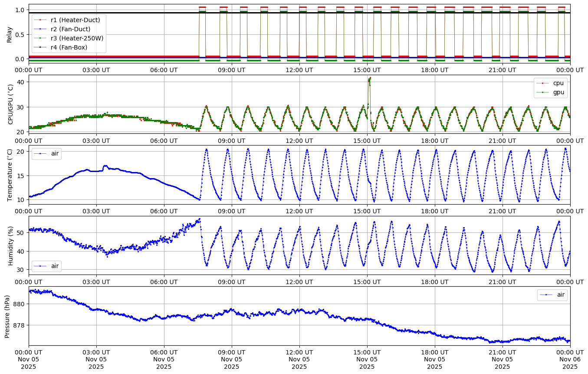Click the r3 (Heater-250W) legend label
Screen dimensions: 588x374
click(77, 38)
